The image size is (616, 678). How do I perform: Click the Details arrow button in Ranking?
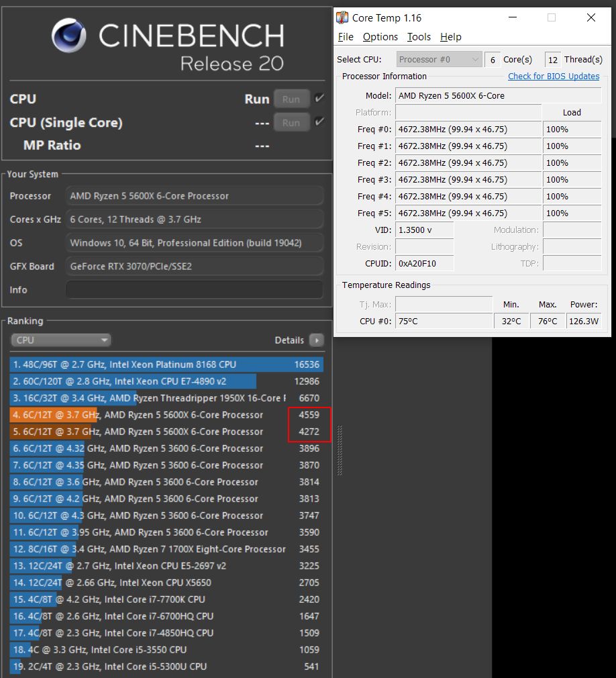pos(317,340)
